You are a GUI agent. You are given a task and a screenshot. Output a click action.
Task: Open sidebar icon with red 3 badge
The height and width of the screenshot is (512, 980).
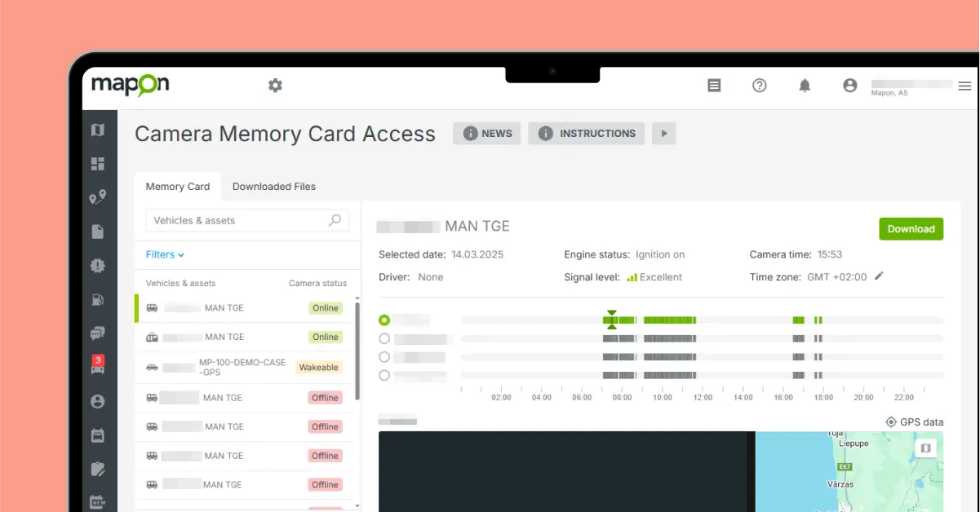(98, 365)
